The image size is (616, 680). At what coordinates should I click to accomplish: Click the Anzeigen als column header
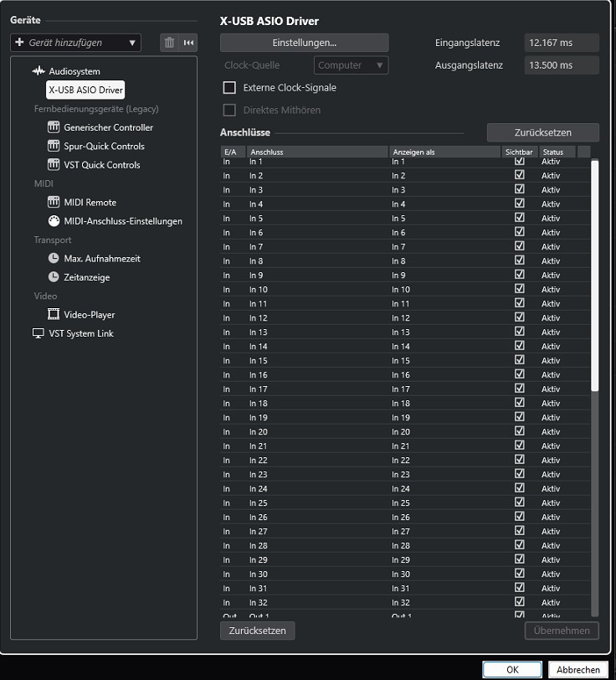[x=444, y=152]
